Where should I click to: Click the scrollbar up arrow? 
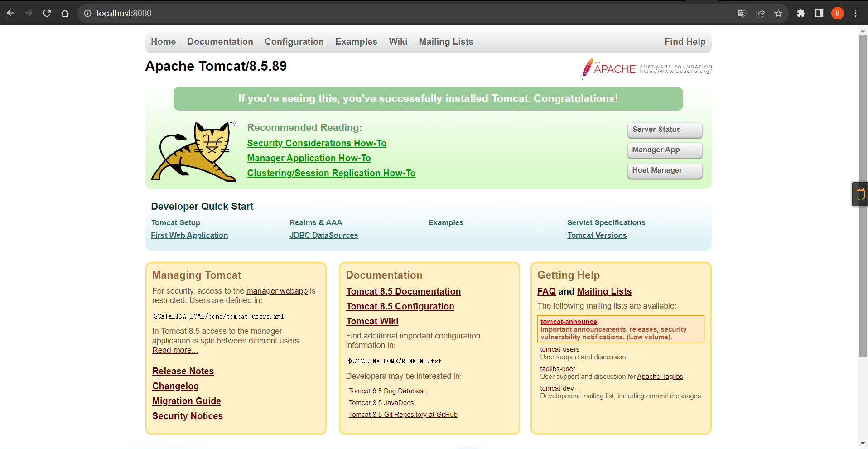tap(863, 30)
